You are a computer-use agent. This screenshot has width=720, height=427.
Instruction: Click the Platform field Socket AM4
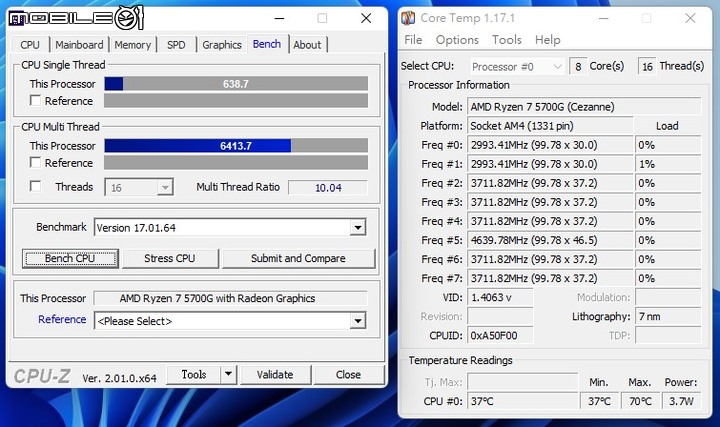point(550,126)
